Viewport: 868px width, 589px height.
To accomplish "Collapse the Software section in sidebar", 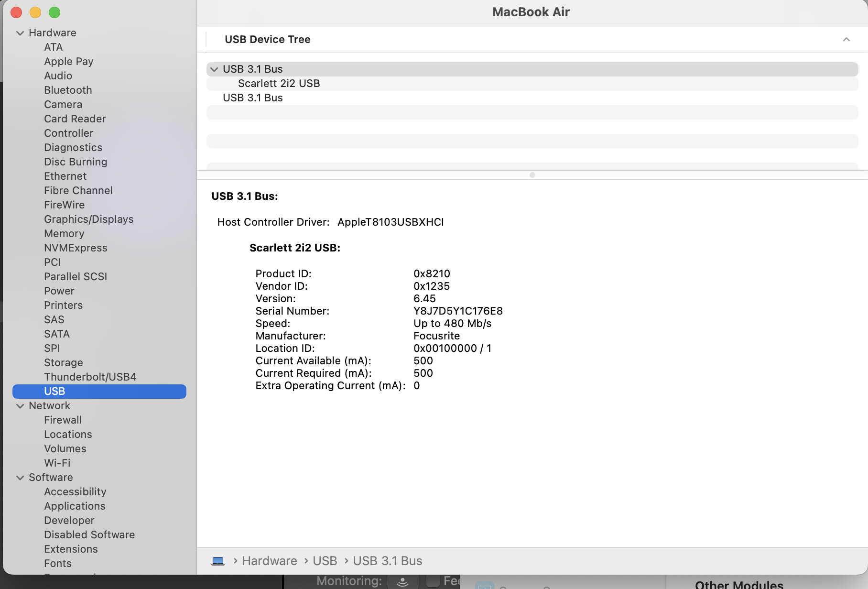I will point(20,478).
